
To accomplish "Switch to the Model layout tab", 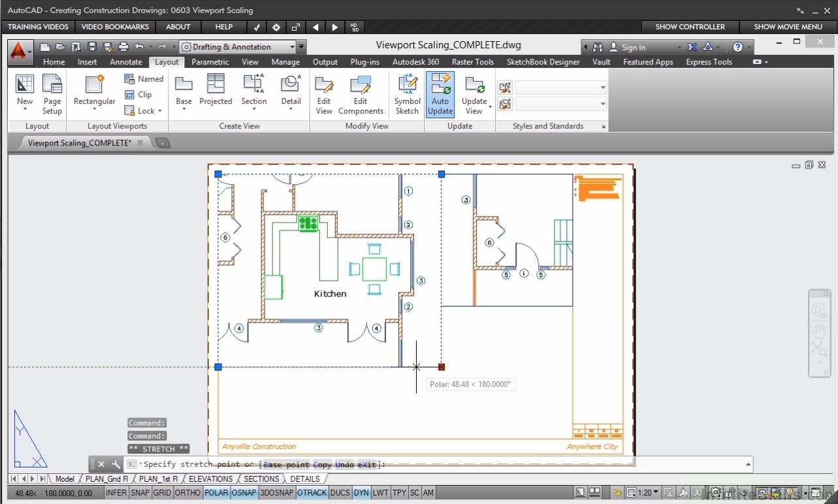I will coord(65,479).
